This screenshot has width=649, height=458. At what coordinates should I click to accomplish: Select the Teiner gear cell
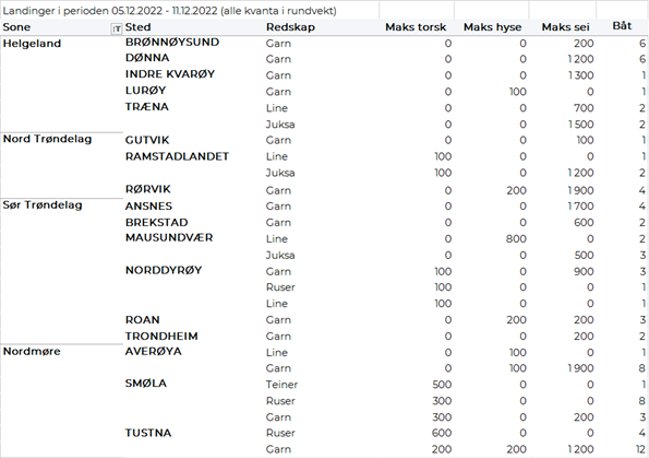283,384
